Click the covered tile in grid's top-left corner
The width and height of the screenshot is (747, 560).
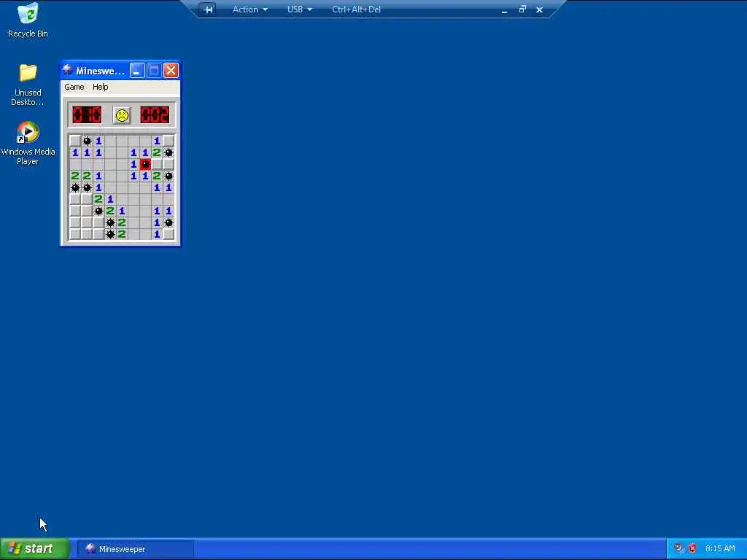[75, 141]
